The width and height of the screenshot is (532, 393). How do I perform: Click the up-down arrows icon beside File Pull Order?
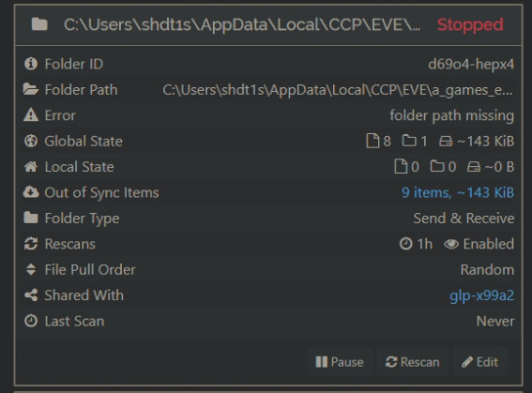click(x=31, y=269)
